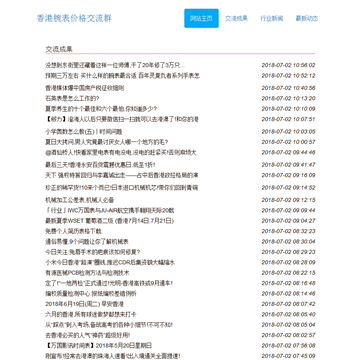Screen dimensions: 360x360
Task: Open the article 【万国影讯时间表】2018年5月20日星期日
Action: pos(98,345)
